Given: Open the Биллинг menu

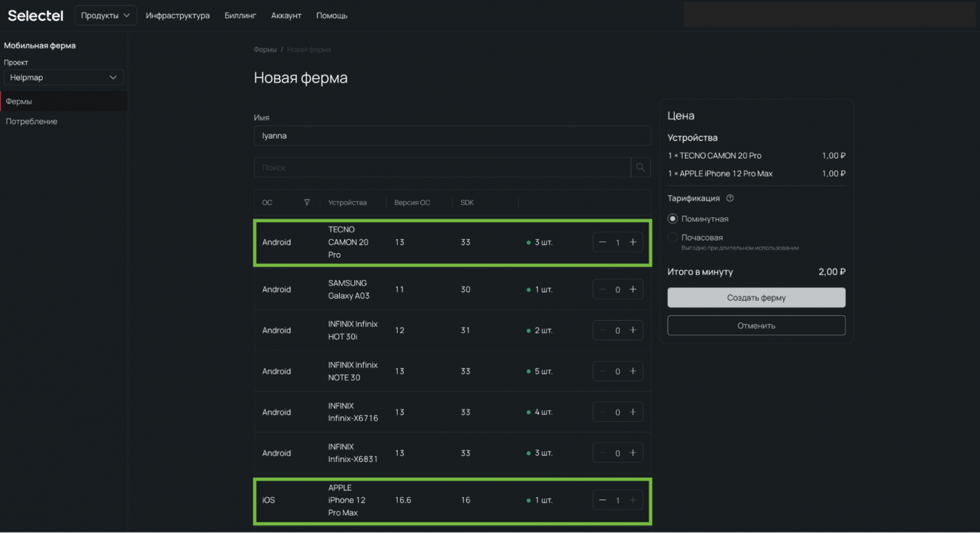Looking at the screenshot, I should click(240, 16).
